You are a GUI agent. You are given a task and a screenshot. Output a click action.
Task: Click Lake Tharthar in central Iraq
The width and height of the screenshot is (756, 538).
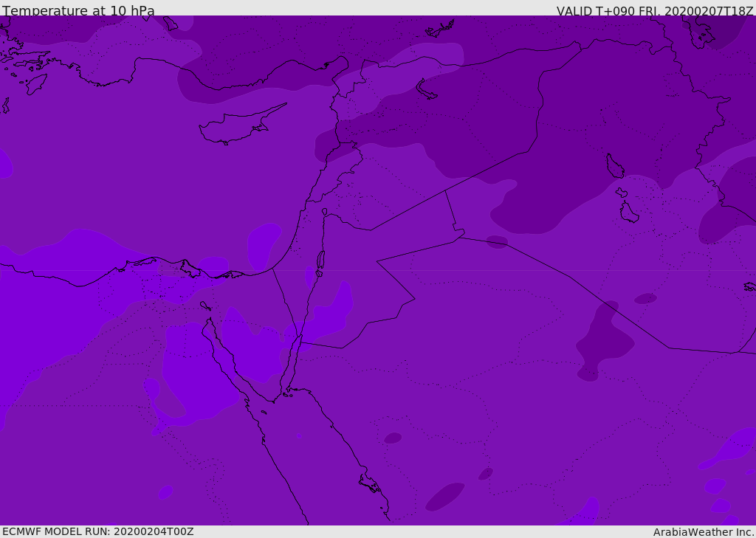coord(614,166)
